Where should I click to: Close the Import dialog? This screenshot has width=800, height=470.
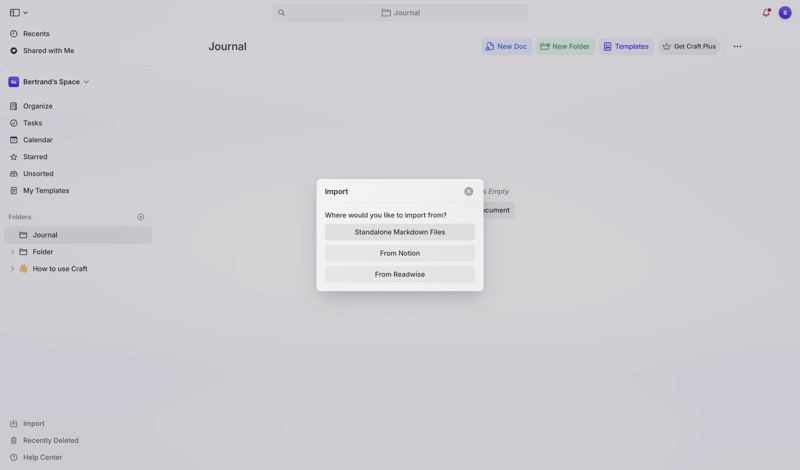pos(468,191)
